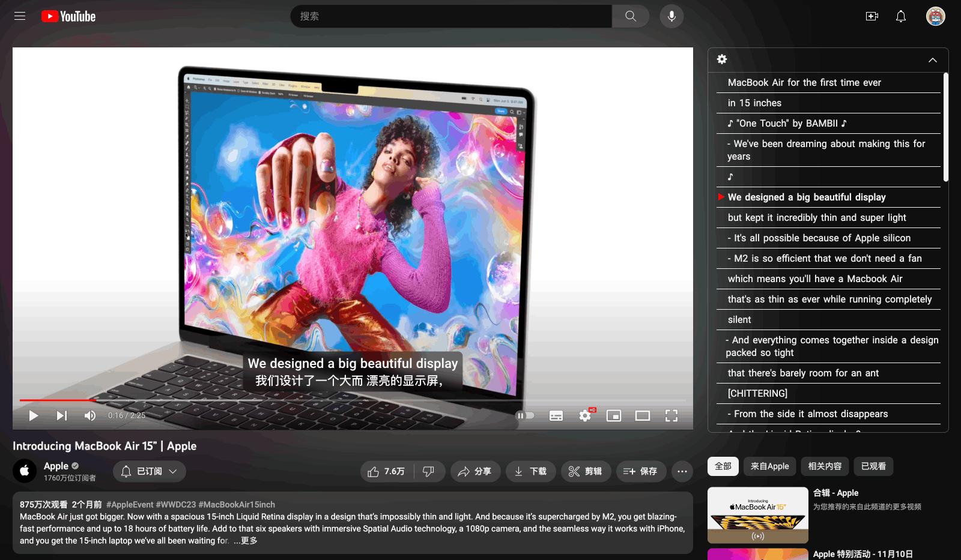Click the search input field
961x560 pixels.
coord(451,16)
